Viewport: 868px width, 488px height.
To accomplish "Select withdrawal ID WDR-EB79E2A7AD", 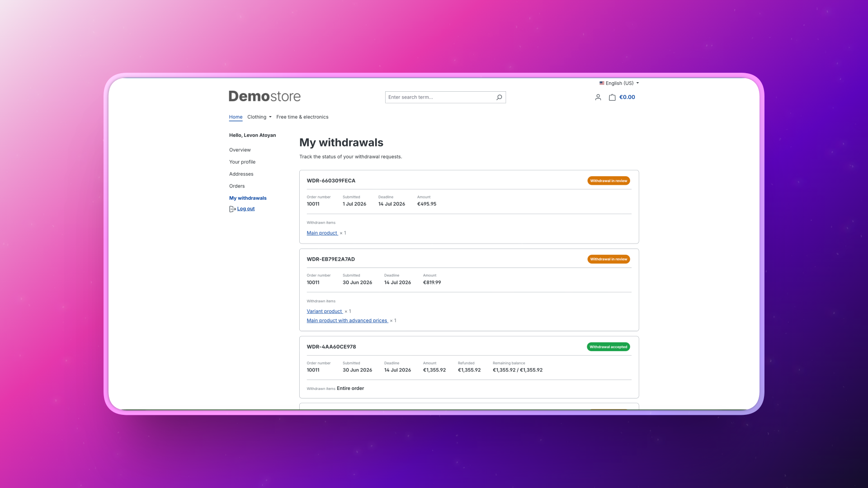I will 330,259.
